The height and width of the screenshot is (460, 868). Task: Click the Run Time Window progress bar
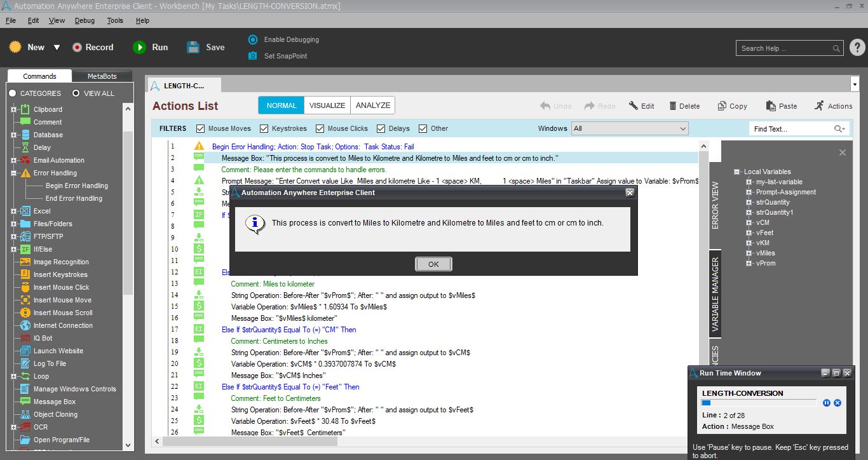pyautogui.click(x=759, y=403)
